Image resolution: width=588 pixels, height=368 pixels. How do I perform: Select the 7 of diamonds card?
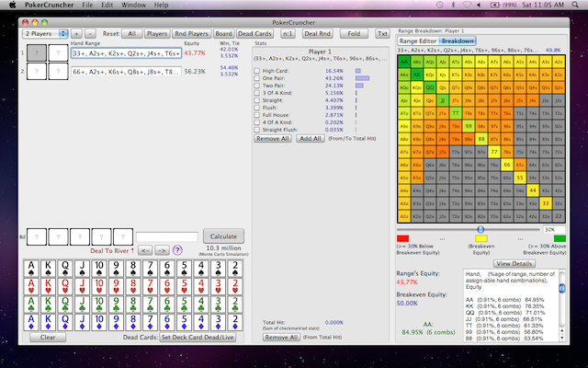coord(150,322)
